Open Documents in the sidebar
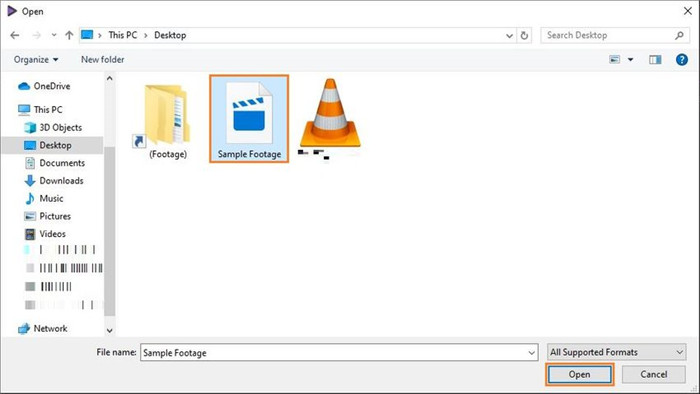This screenshot has width=700, height=394. point(54,163)
